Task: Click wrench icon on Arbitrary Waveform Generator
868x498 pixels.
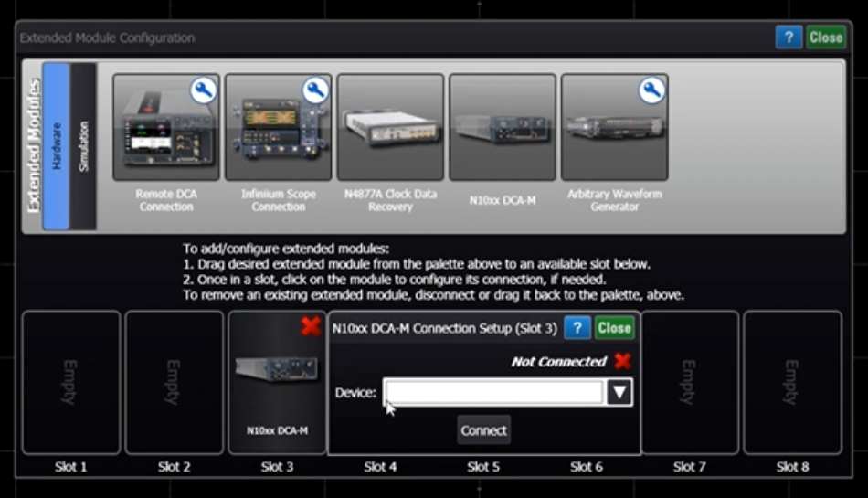Action: tap(651, 90)
